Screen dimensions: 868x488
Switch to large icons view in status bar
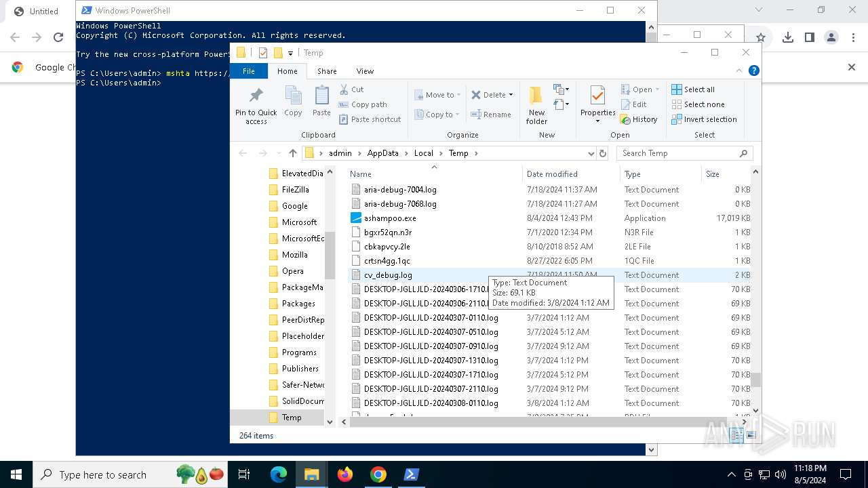[x=750, y=436]
